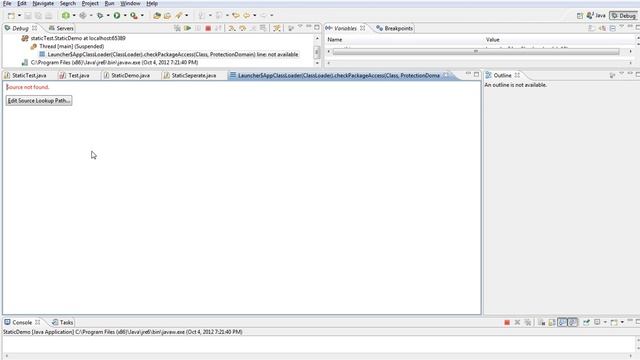Screen dimensions: 640x360
Task: Click Remove All Terminated Launches icon in Debug view
Action: tap(177, 28)
